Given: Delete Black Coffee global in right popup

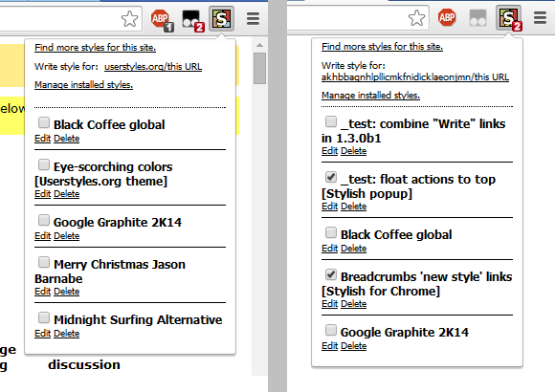Looking at the screenshot, I should tap(354, 249).
